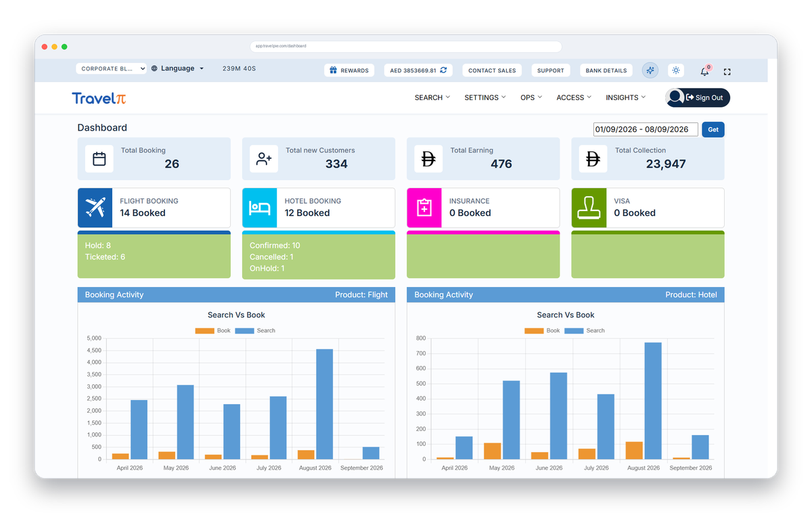
Task: Click the stamp Visa icon
Action: point(589,208)
